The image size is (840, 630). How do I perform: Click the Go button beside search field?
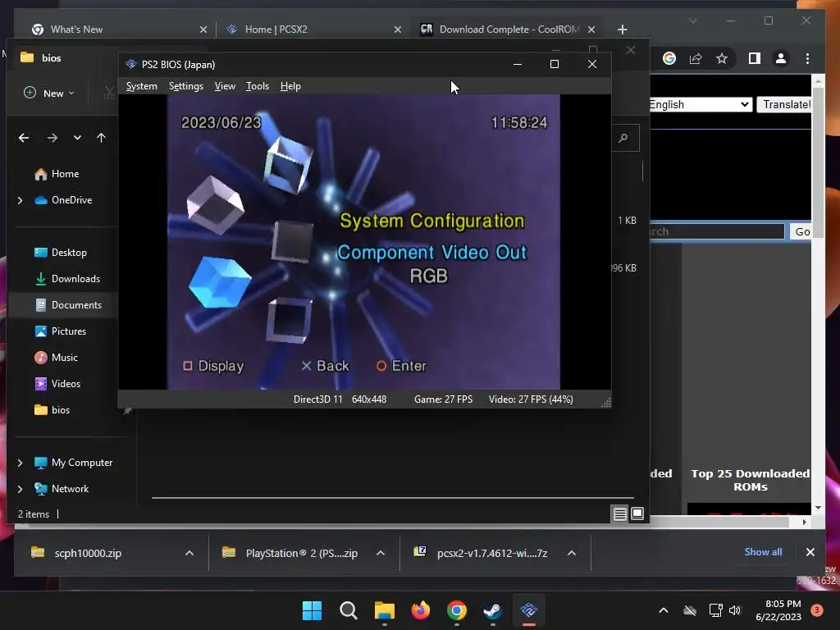801,231
